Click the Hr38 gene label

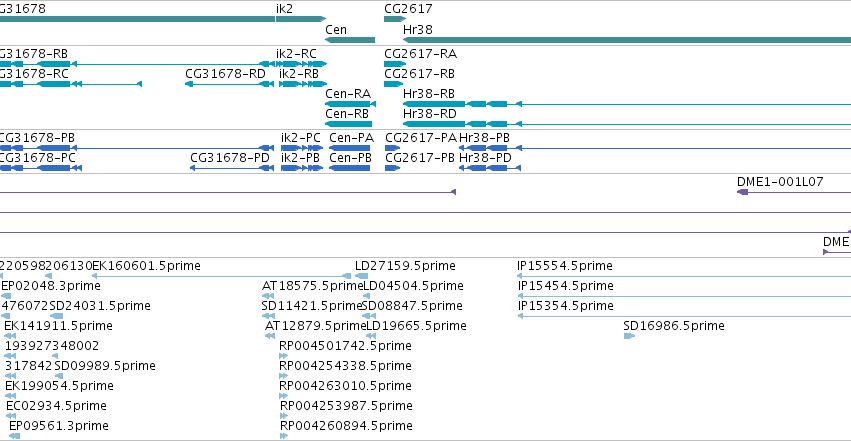(x=418, y=30)
